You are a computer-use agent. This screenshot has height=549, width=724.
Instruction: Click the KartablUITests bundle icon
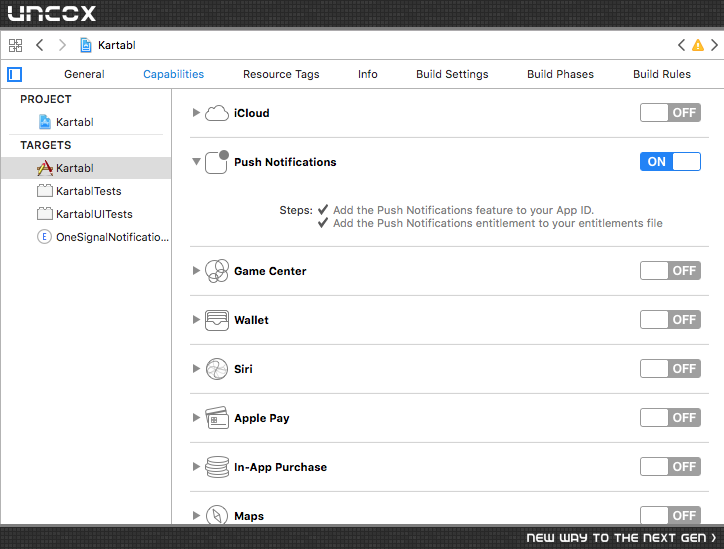[x=45, y=214]
